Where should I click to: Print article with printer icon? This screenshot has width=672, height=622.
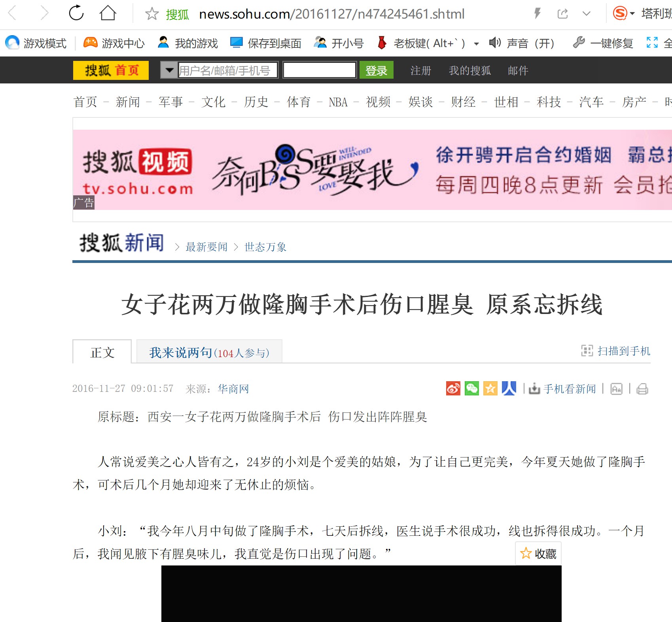click(x=642, y=389)
